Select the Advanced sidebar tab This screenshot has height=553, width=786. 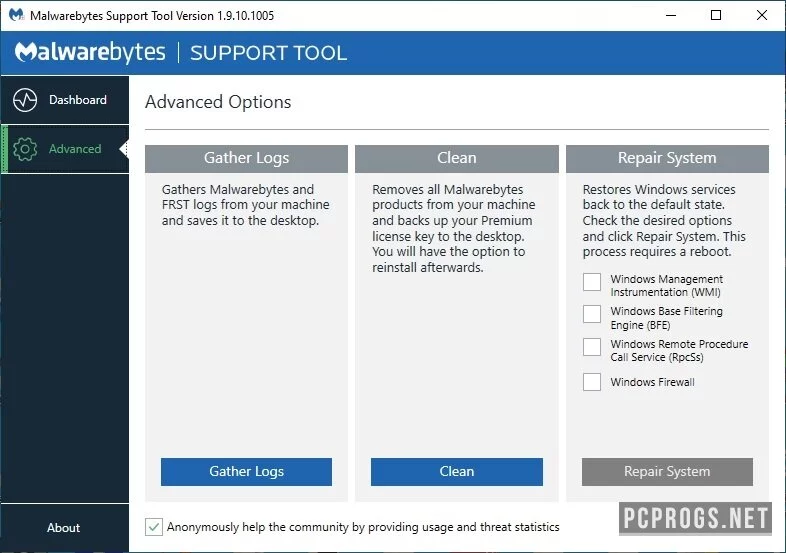(65, 149)
